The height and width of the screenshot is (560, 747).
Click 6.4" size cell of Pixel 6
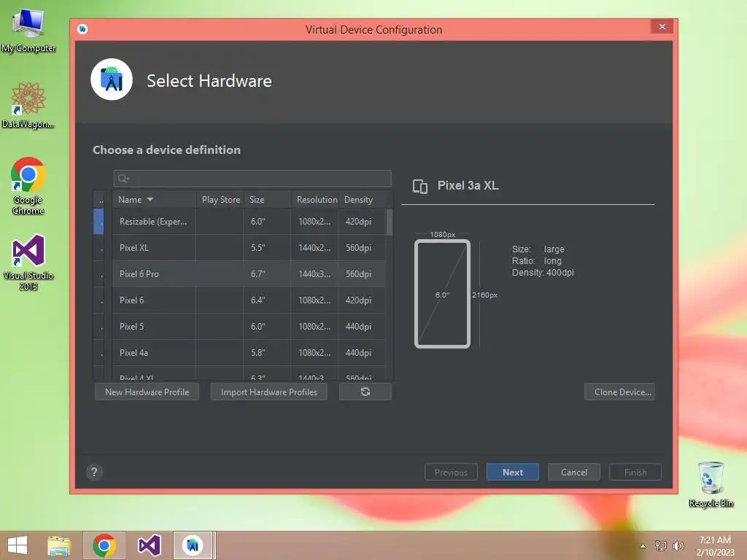pyautogui.click(x=267, y=300)
